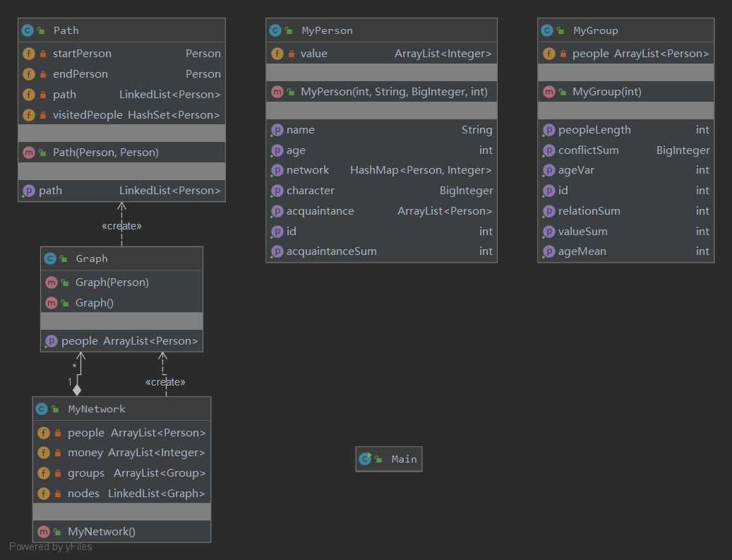Click the lock icon beside visitedPeople field
Image resolution: width=732 pixels, height=560 pixels.
click(x=43, y=115)
